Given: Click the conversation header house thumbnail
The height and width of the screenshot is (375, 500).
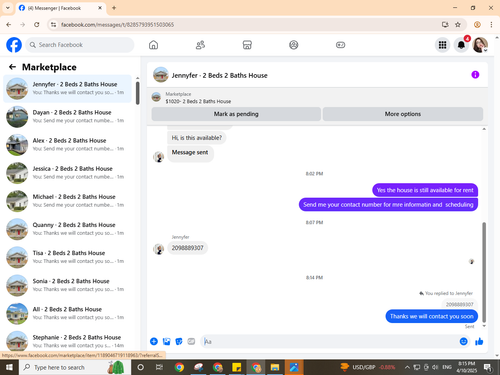Looking at the screenshot, I should pos(161,75).
